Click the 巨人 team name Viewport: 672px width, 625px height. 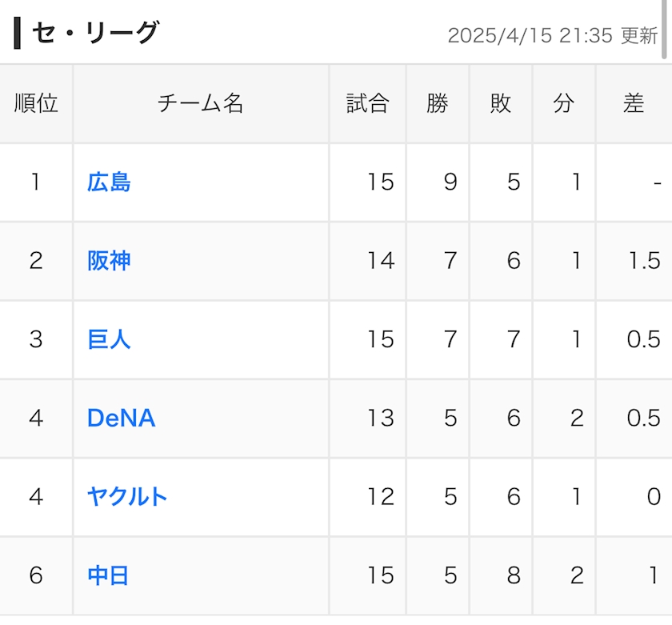point(109,339)
